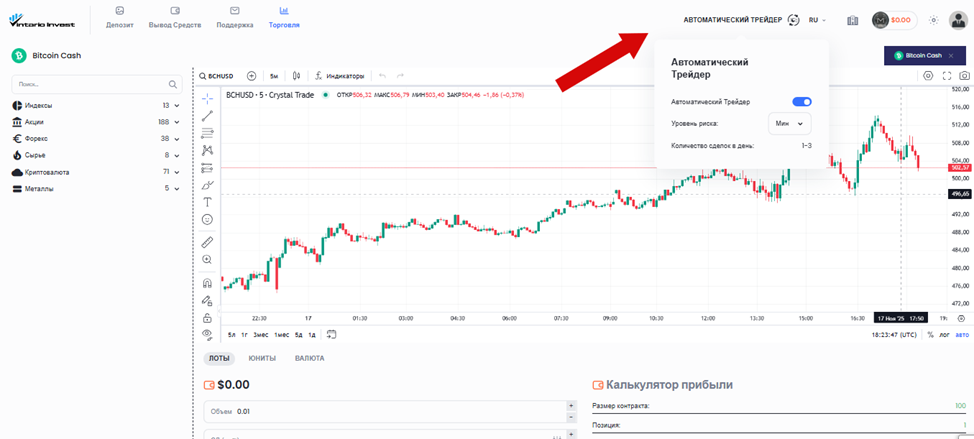Click the undo arrow in chart toolbar
Image resolution: width=974 pixels, height=439 pixels.
pyautogui.click(x=383, y=76)
